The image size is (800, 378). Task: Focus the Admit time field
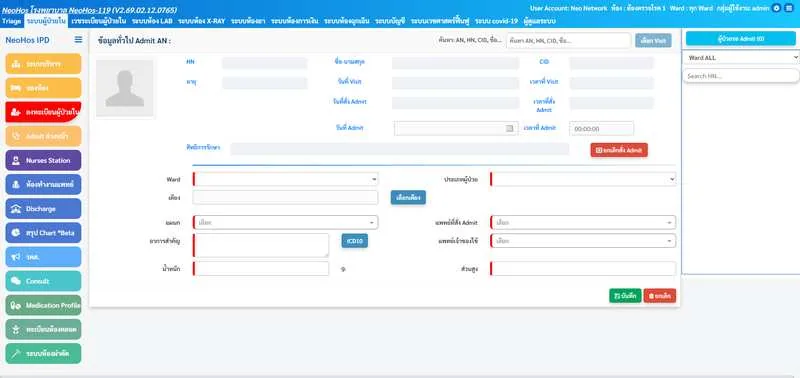point(602,129)
